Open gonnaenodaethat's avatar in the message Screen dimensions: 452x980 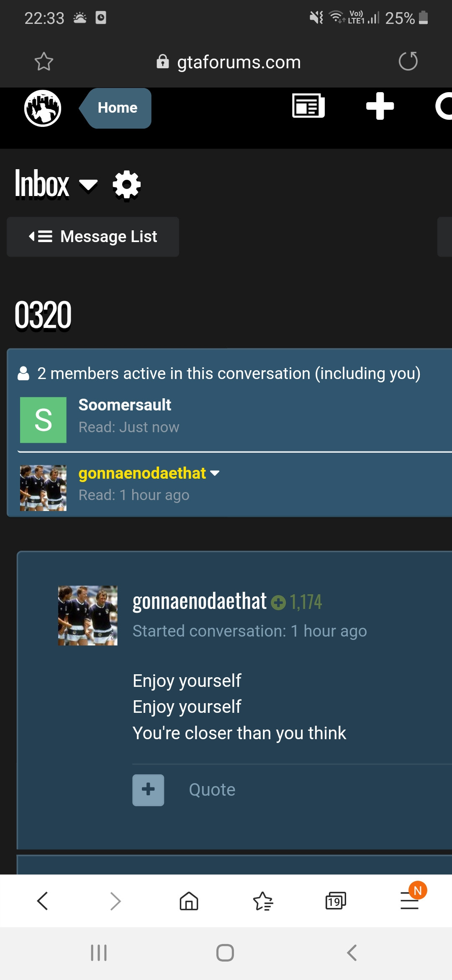coord(88,615)
